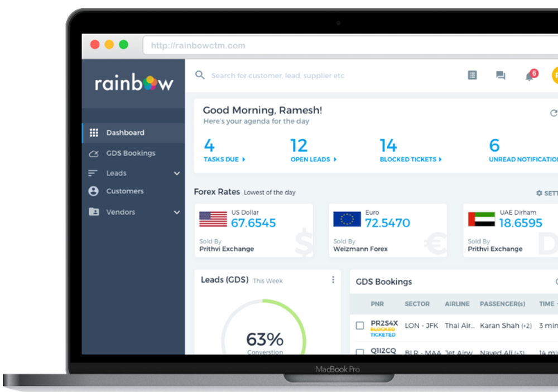Check the booking PR2S4X row checkbox
The image size is (558, 392).
360,326
